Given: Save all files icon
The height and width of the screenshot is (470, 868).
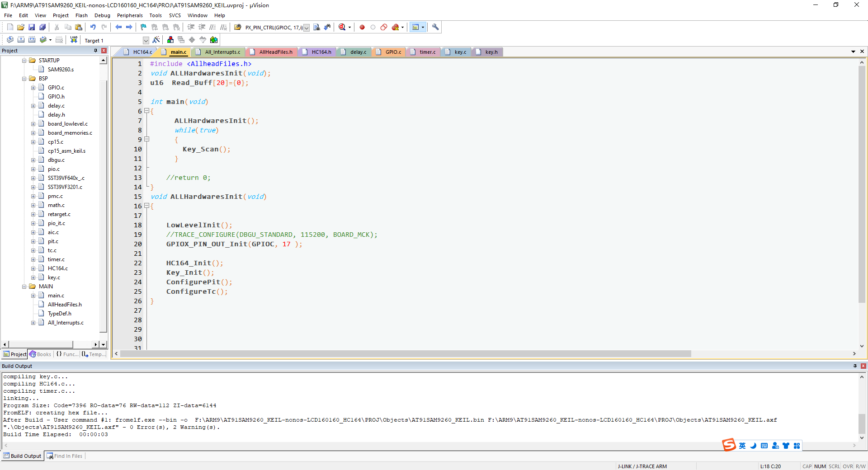Looking at the screenshot, I should [42, 27].
